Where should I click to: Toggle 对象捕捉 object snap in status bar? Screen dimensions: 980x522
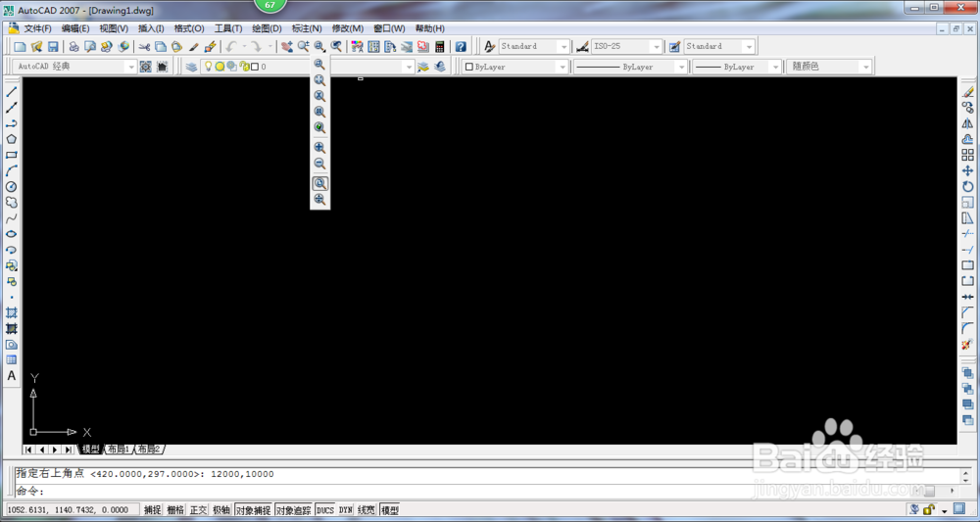[x=253, y=510]
